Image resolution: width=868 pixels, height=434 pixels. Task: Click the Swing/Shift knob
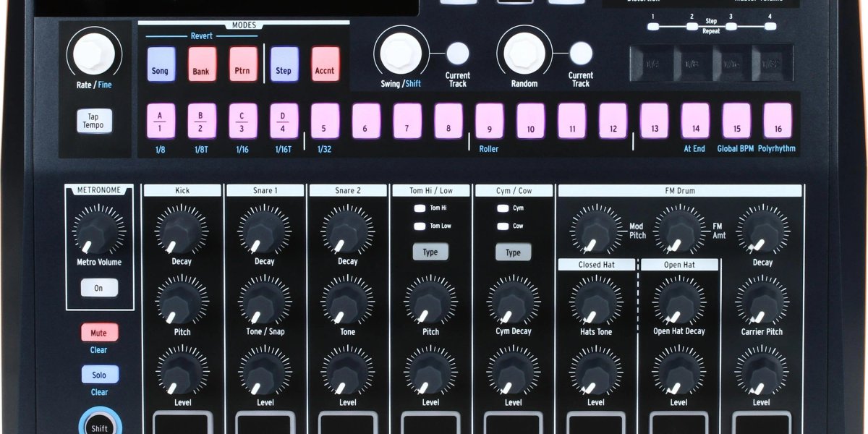coord(402,54)
